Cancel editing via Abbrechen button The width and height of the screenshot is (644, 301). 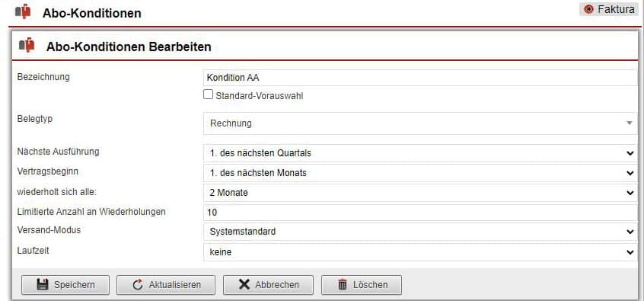click(268, 285)
